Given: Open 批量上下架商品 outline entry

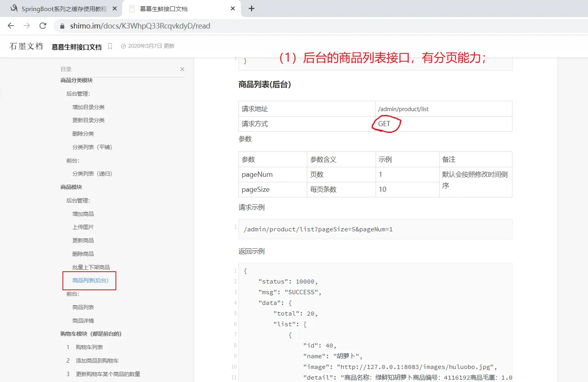Looking at the screenshot, I should click(x=91, y=267).
